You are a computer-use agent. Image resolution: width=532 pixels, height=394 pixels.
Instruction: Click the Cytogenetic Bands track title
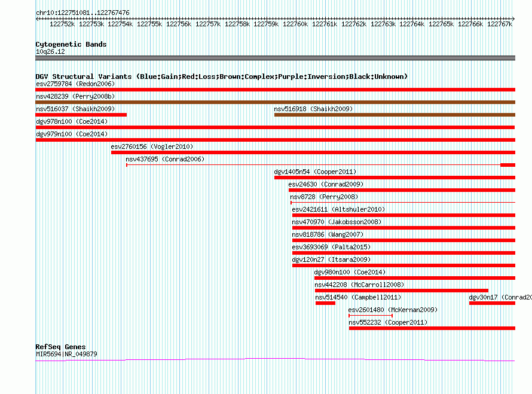[71, 44]
